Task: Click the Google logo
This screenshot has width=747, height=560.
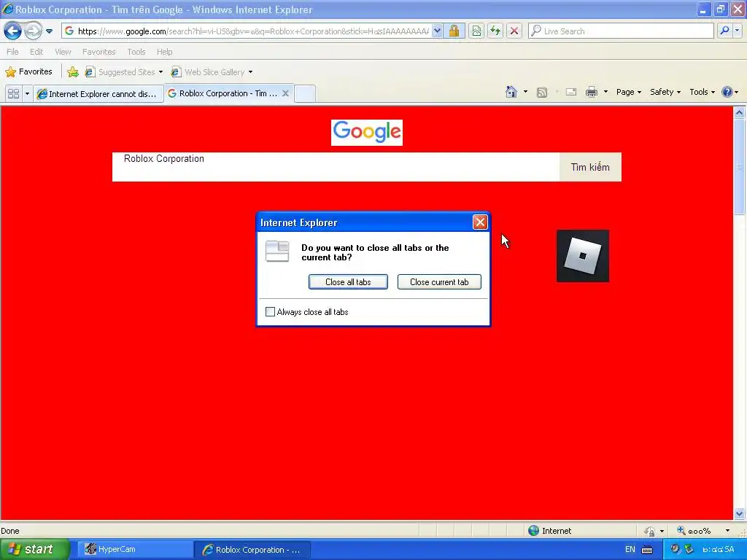Action: pos(367,133)
